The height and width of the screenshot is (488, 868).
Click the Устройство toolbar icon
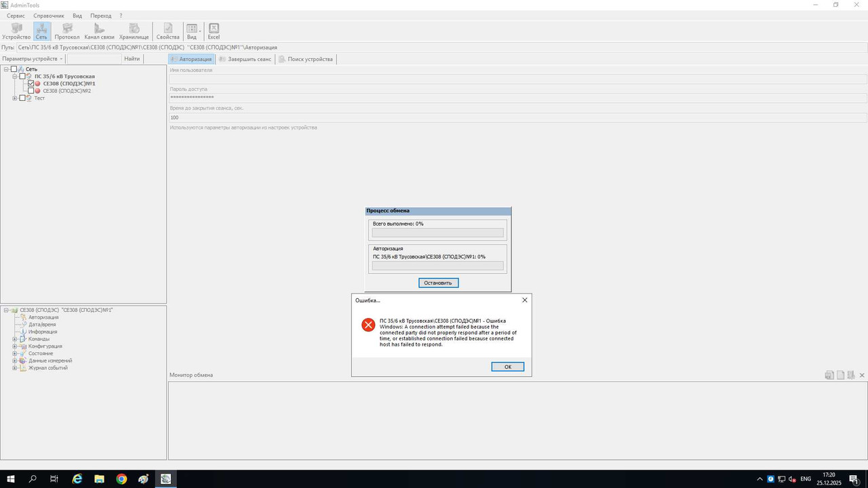[x=16, y=31]
